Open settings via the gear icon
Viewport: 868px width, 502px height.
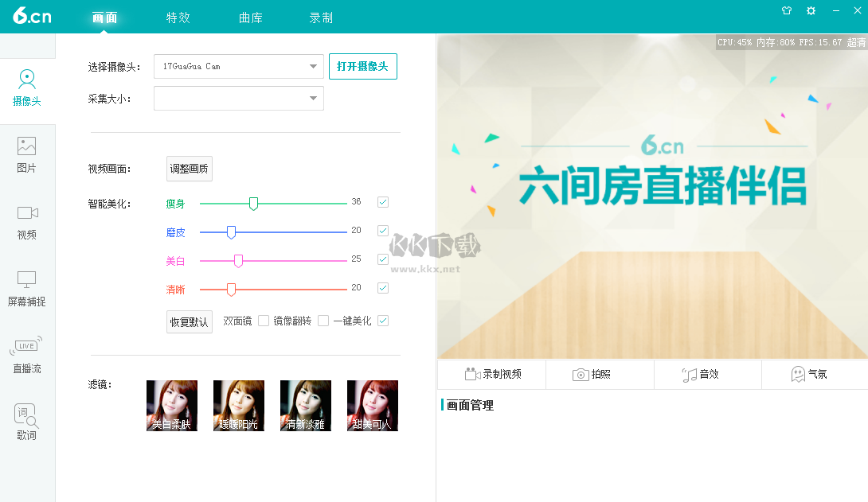pos(811,10)
